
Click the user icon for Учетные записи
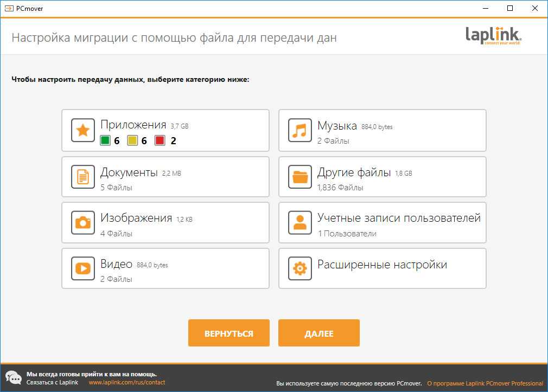click(x=300, y=223)
